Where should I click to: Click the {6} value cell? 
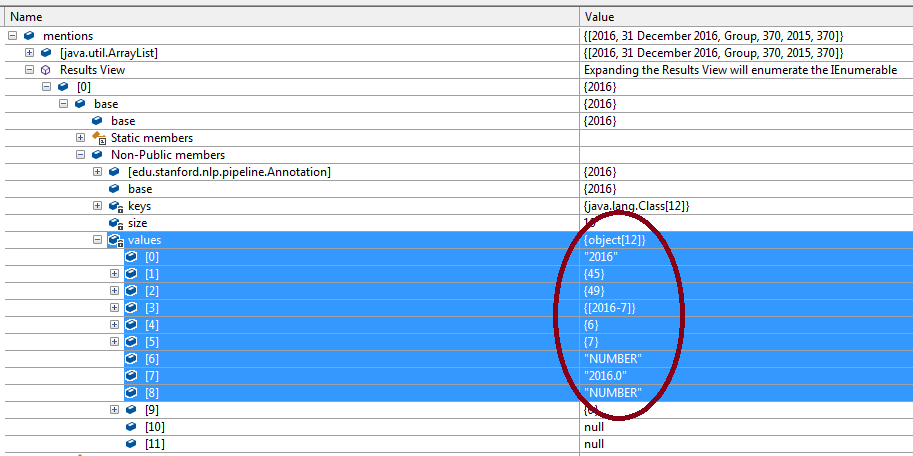[x=592, y=324]
